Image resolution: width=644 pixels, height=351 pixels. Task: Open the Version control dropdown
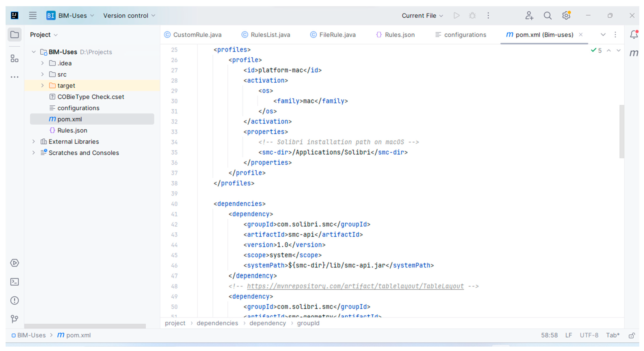pyautogui.click(x=129, y=16)
